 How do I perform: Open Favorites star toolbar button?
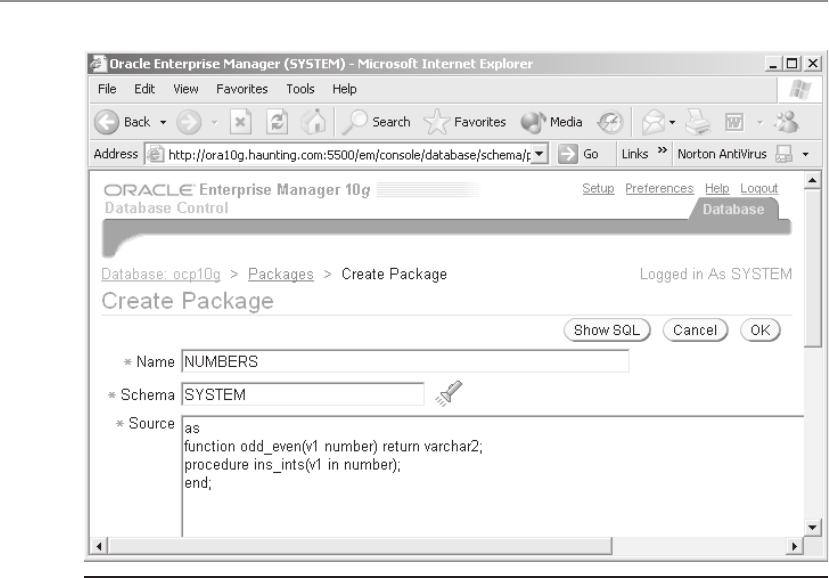coord(465,122)
